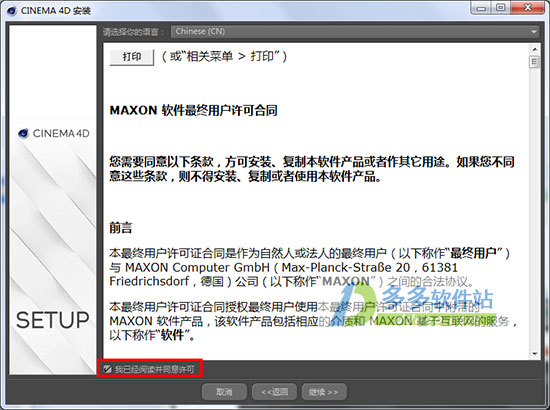Maximize the installer window
550x410 pixels.
[x=501, y=8]
